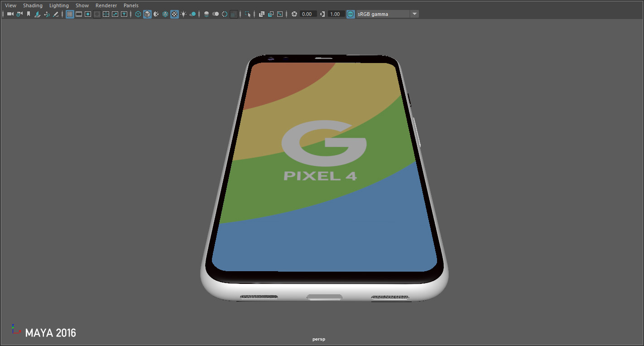644x346 pixels.
Task: Activate the isolate select icon
Action: pos(247,14)
